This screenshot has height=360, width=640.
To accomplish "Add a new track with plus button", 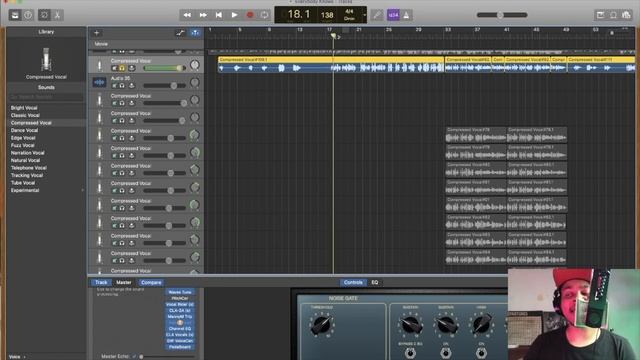I will [x=96, y=33].
